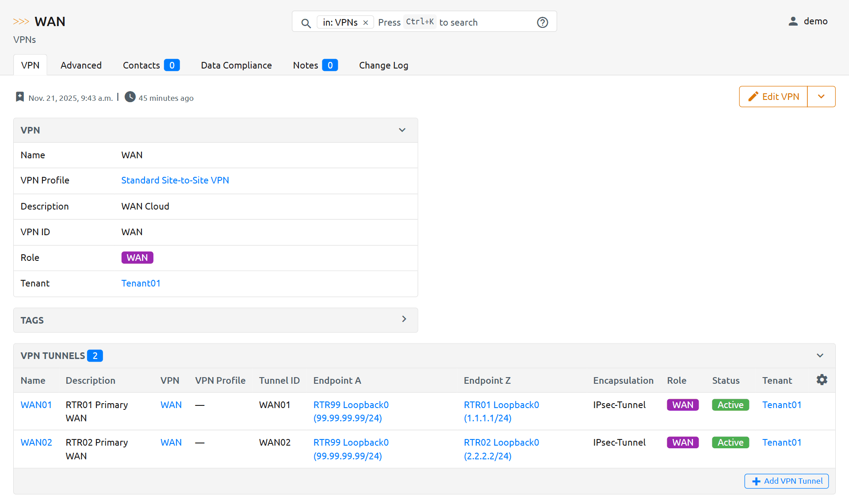Image resolution: width=849 pixels, height=504 pixels.
Task: Open the search help question mark icon
Action: [543, 22]
